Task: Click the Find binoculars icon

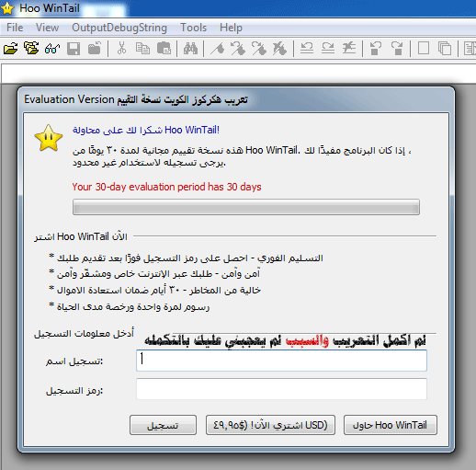Action: pos(190,49)
